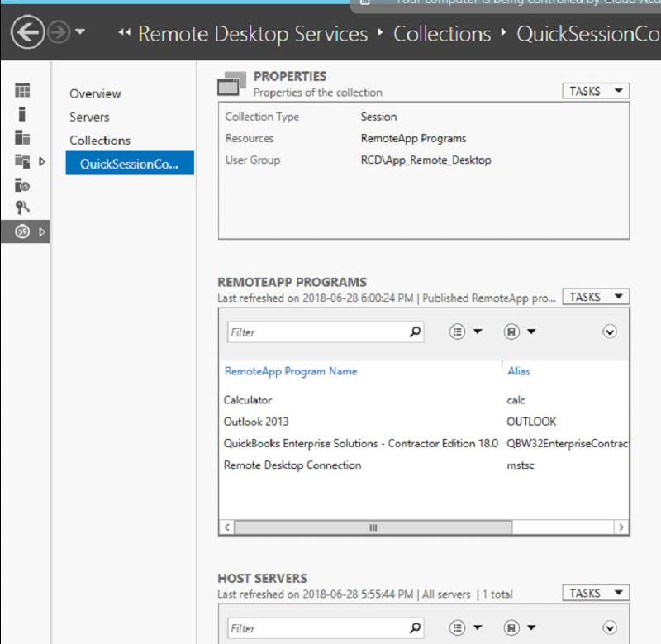Viewport: 661px width, 644px height.
Task: Focus the Host Servers Filter field
Action: 326,628
